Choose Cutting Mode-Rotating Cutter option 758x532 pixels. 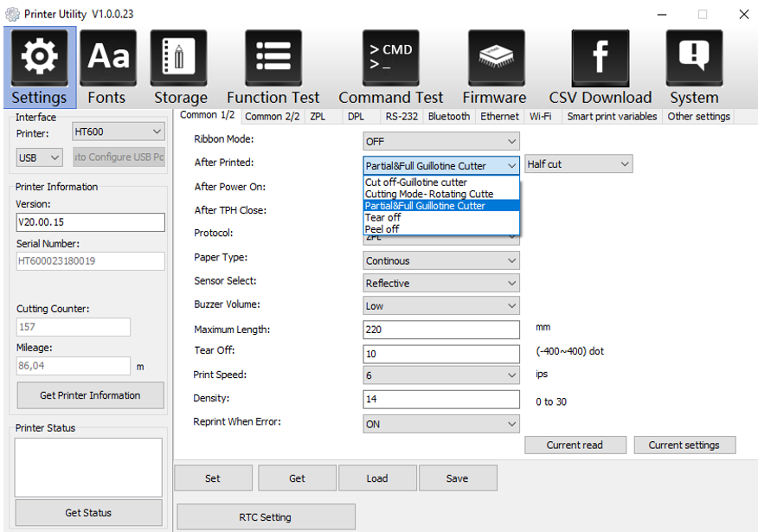[441, 194]
